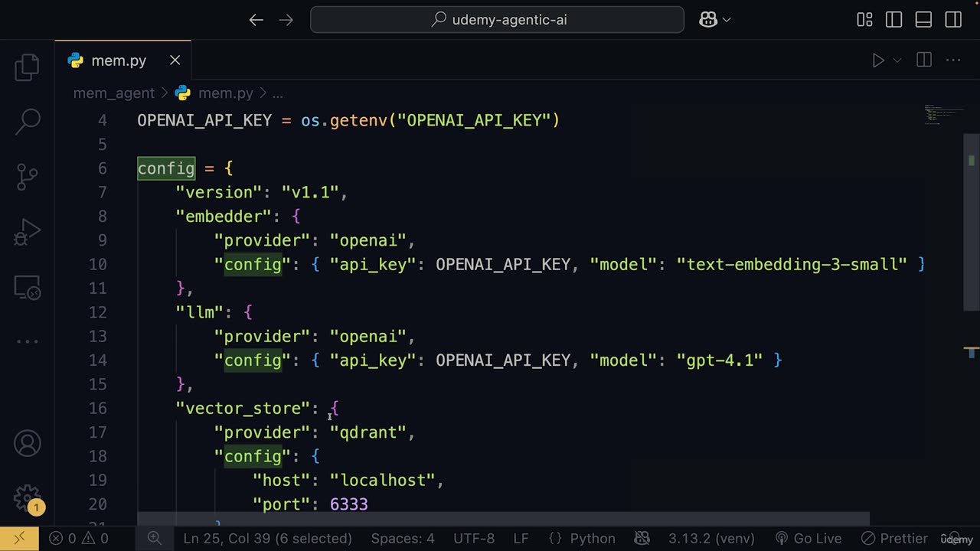The width and height of the screenshot is (980, 551).
Task: Open the Manage gear menu
Action: pos(27,498)
